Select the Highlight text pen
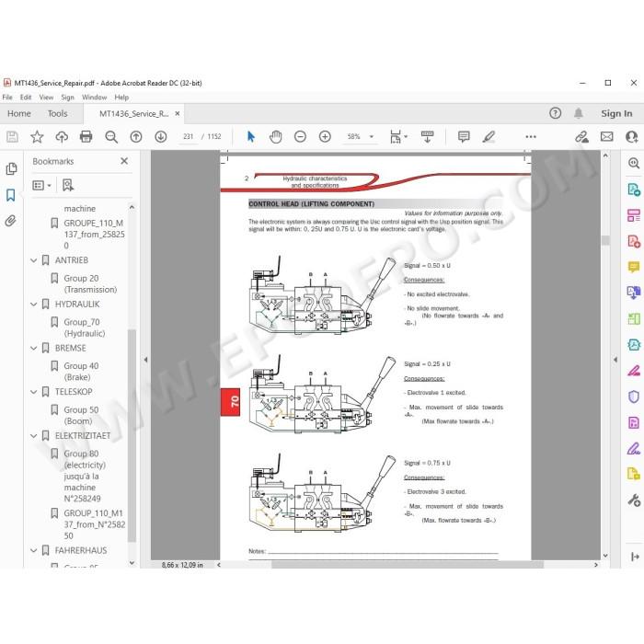644x644 pixels. [x=489, y=136]
